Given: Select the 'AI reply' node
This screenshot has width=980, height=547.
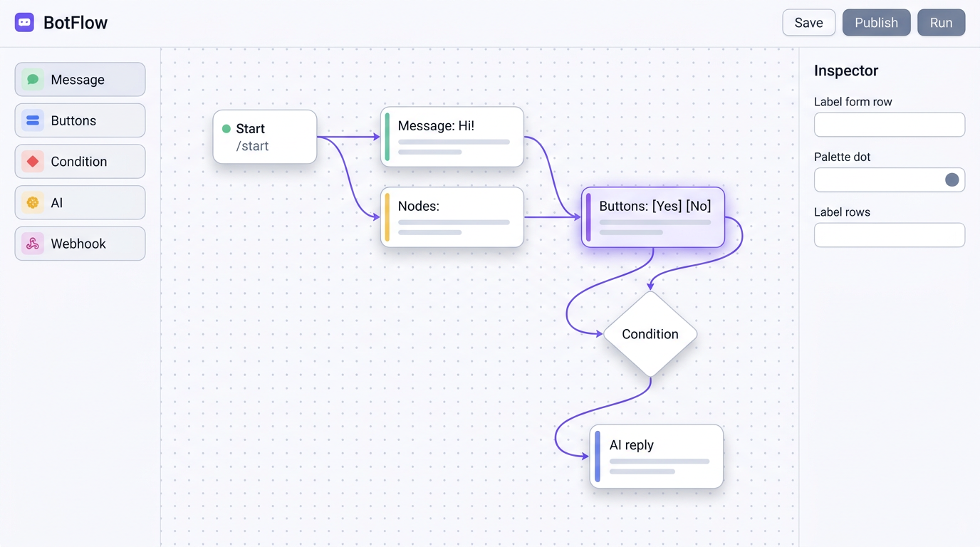Looking at the screenshot, I should pyautogui.click(x=657, y=457).
